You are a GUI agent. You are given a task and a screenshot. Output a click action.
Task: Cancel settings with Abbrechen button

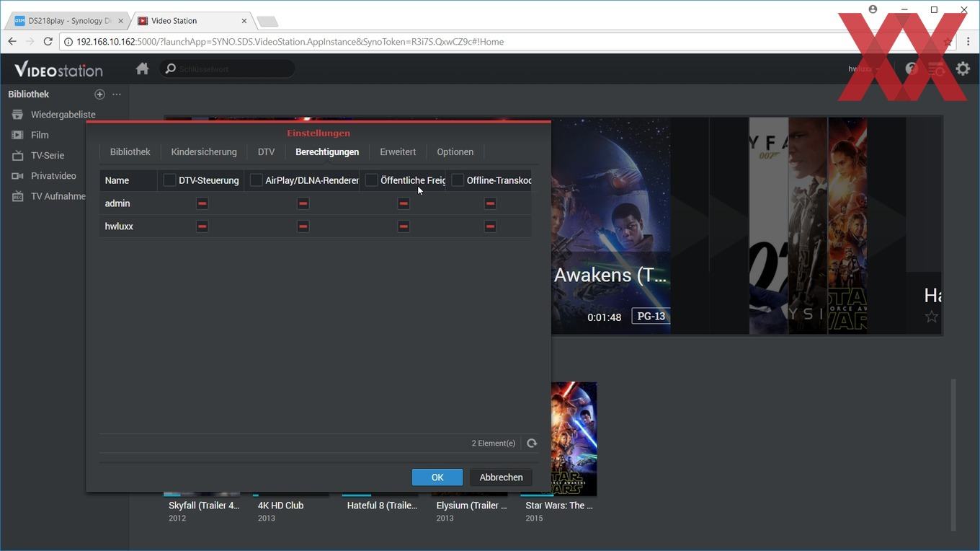click(x=501, y=477)
